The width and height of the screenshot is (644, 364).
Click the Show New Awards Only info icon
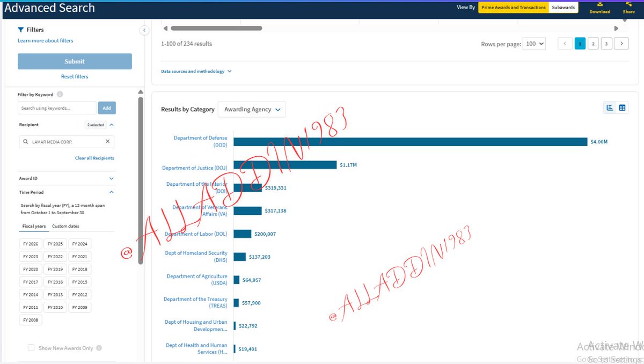click(99, 348)
